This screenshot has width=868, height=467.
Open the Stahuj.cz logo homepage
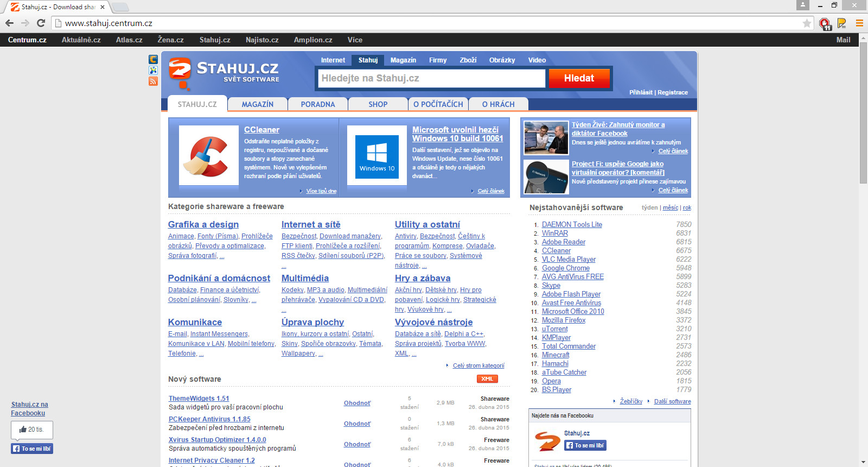224,73
